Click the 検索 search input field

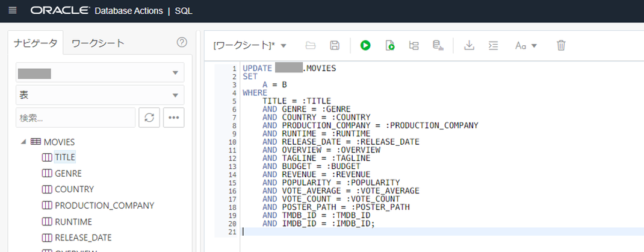tap(76, 118)
